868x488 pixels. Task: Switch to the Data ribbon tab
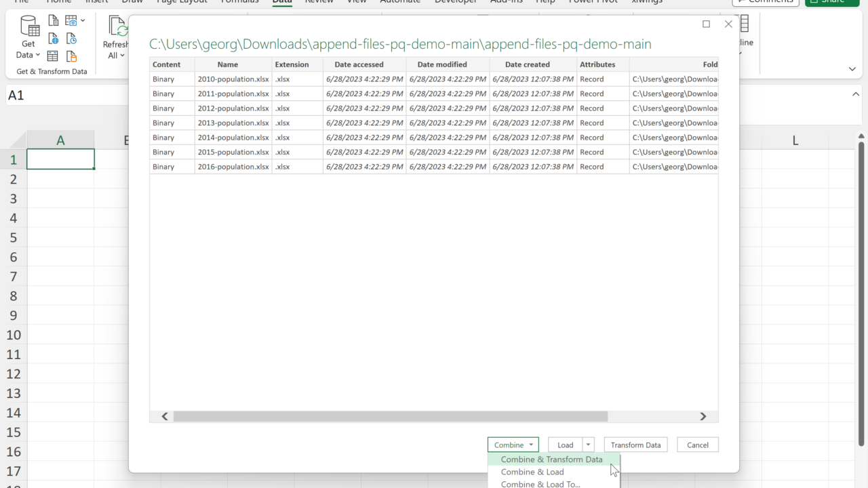pyautogui.click(x=282, y=2)
